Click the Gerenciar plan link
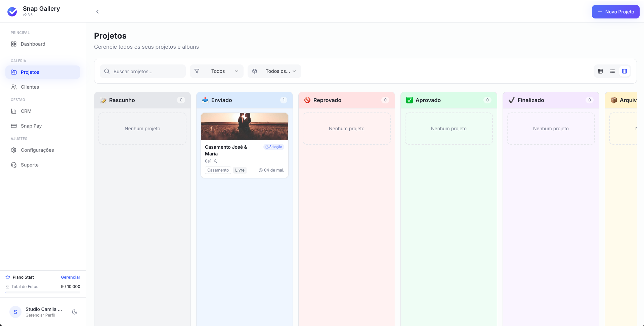Viewport: 644px width, 326px height. pos(71,277)
